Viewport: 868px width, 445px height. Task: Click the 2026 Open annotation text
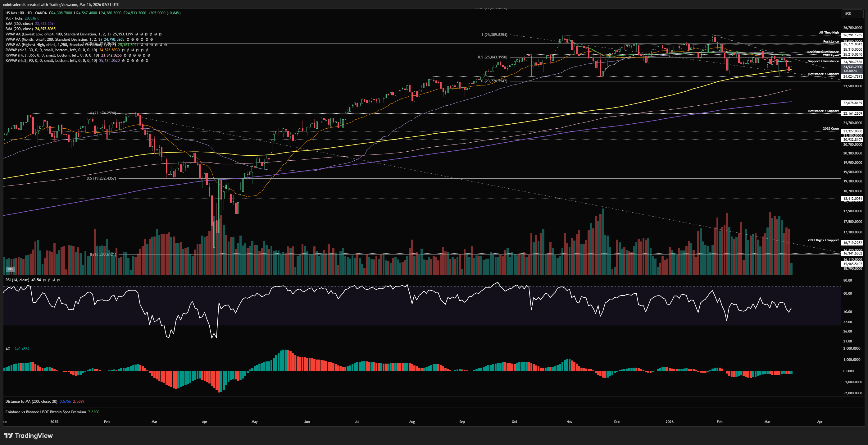831,55
